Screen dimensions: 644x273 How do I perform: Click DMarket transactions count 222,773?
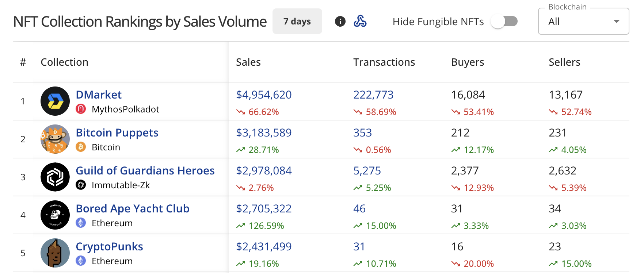point(373,95)
